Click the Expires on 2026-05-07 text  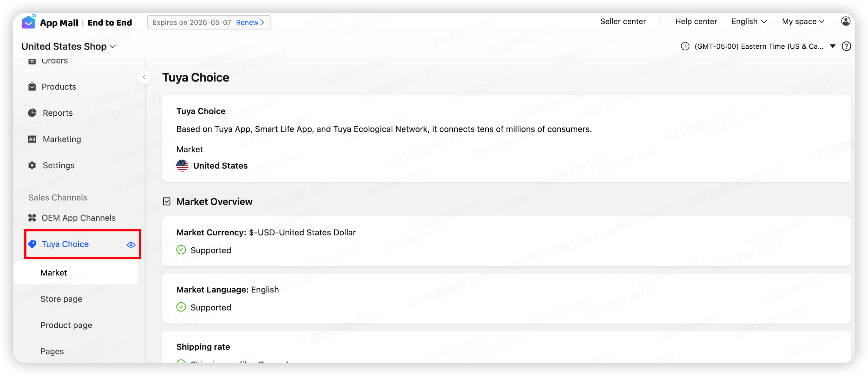[192, 23]
